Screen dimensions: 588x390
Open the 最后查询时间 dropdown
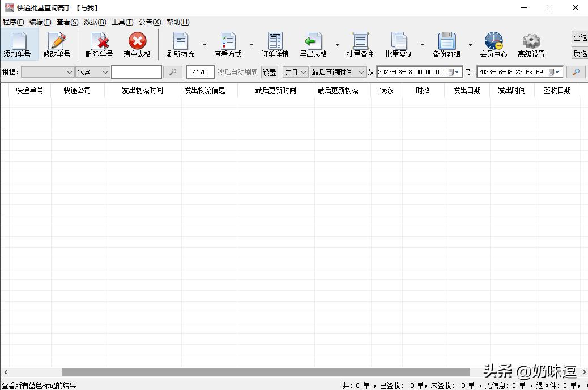point(338,72)
